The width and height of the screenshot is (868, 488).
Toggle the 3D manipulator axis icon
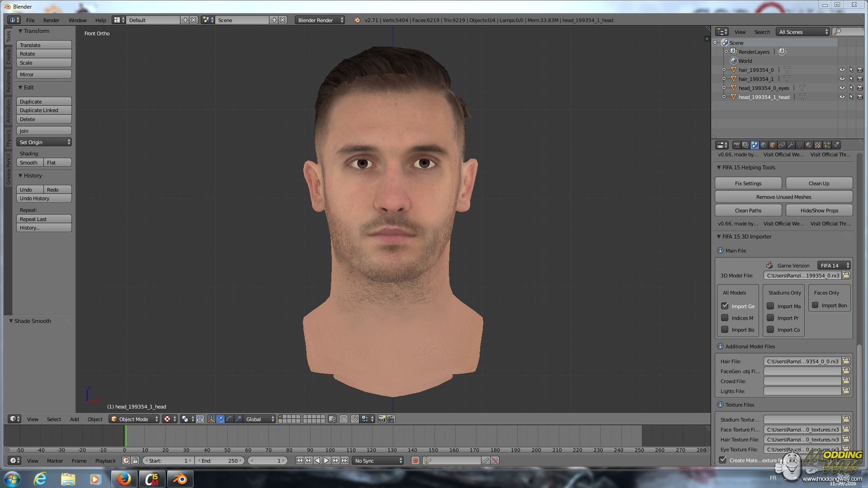(211, 419)
